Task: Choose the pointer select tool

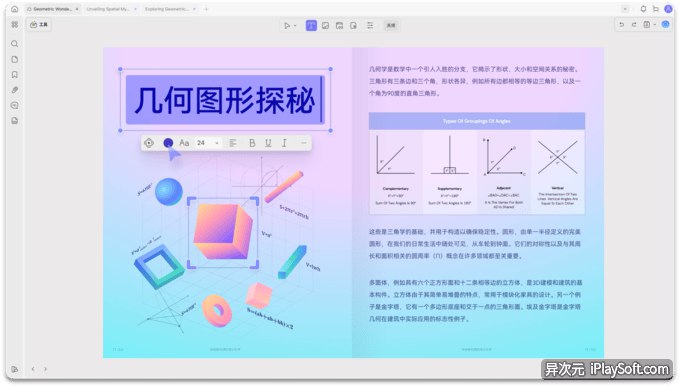Action: pos(287,26)
